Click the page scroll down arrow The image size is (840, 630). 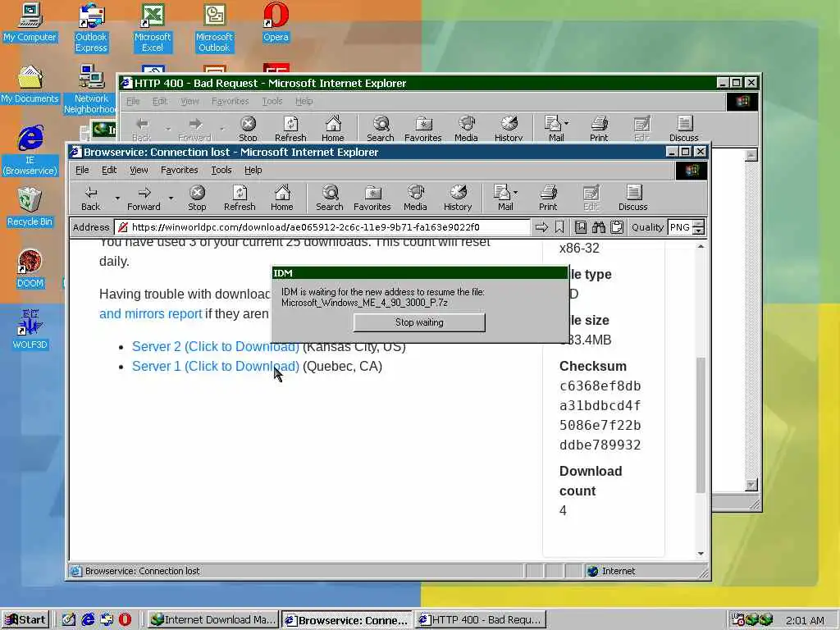click(x=701, y=554)
